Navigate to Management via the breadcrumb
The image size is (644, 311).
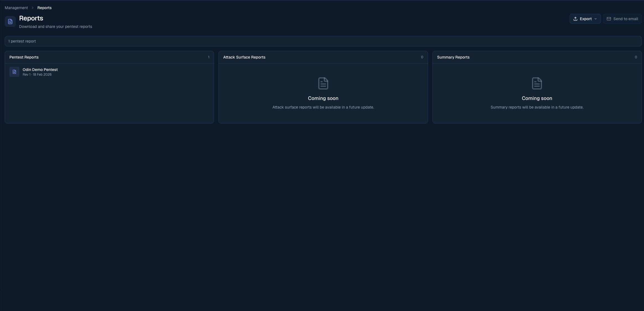point(16,7)
